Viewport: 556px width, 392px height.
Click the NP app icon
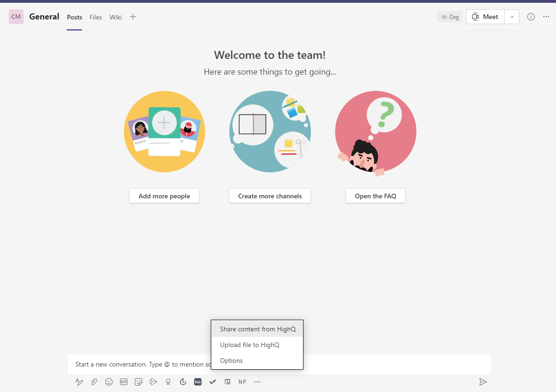click(x=242, y=382)
